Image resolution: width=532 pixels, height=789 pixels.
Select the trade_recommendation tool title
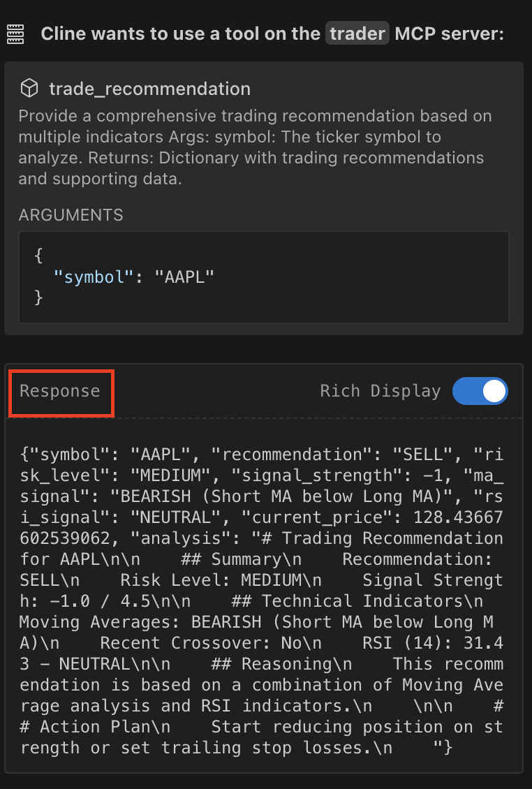(149, 89)
